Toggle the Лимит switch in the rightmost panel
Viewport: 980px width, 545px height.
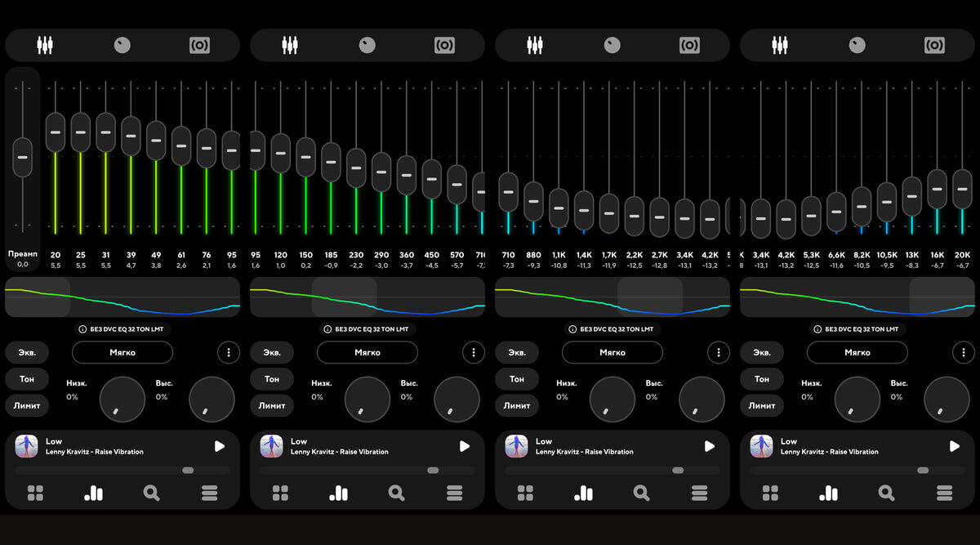click(762, 405)
